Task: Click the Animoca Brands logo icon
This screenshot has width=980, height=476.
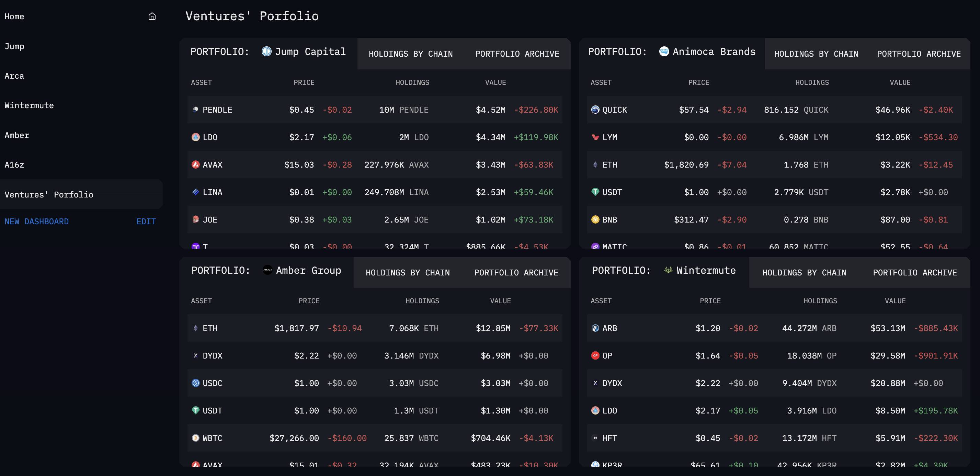Action: click(664, 52)
